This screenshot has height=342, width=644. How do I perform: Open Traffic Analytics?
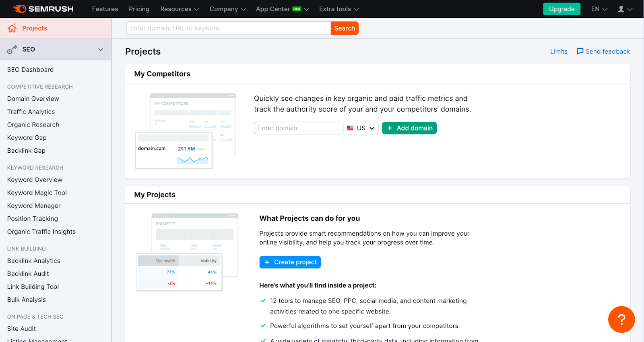(31, 112)
